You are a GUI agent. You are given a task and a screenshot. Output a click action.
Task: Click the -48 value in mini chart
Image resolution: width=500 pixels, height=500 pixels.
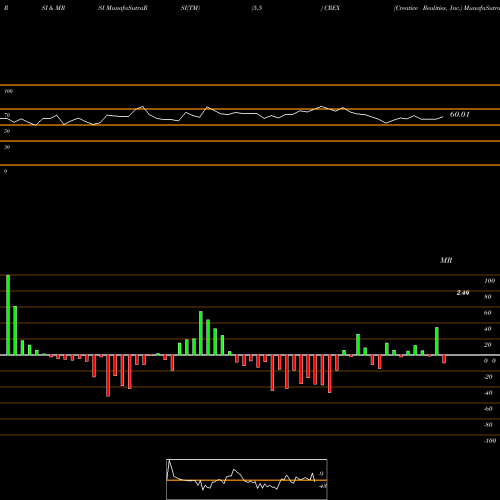point(322,486)
